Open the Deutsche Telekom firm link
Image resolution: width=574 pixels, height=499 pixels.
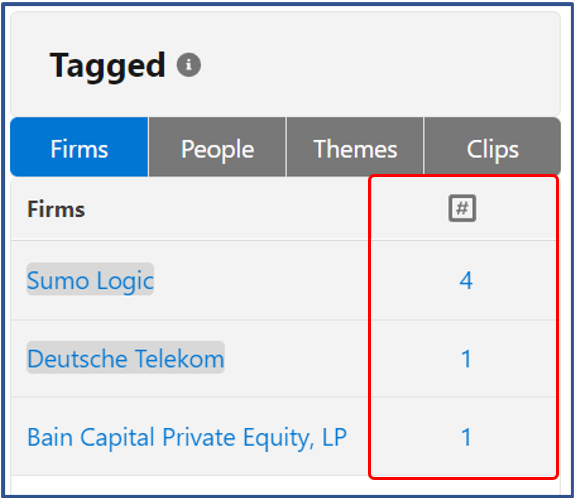pyautogui.click(x=126, y=358)
